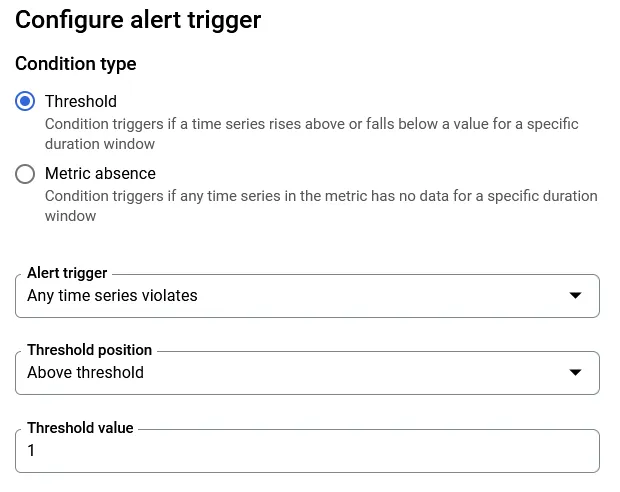Click the Alert trigger field label
The width and height of the screenshot is (620, 492).
pyautogui.click(x=67, y=273)
